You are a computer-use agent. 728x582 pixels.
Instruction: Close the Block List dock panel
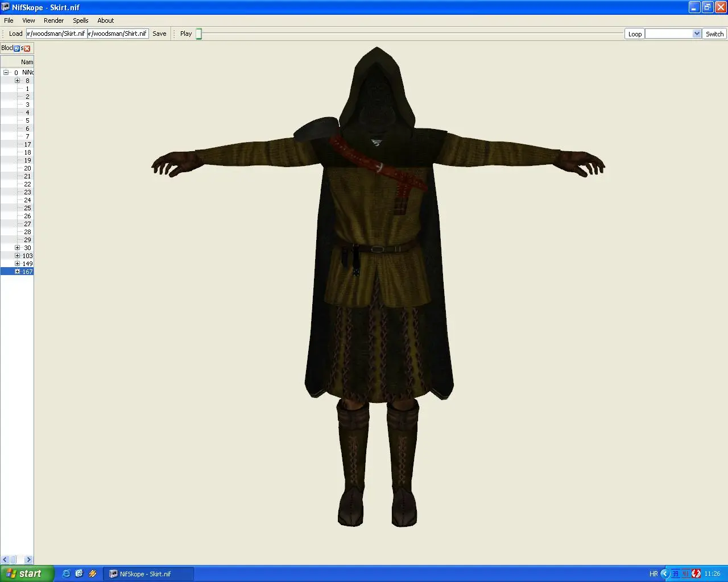tap(27, 48)
